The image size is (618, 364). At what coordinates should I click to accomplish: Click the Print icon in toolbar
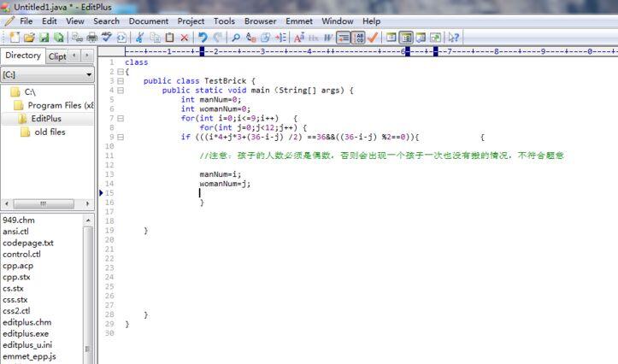tap(92, 38)
